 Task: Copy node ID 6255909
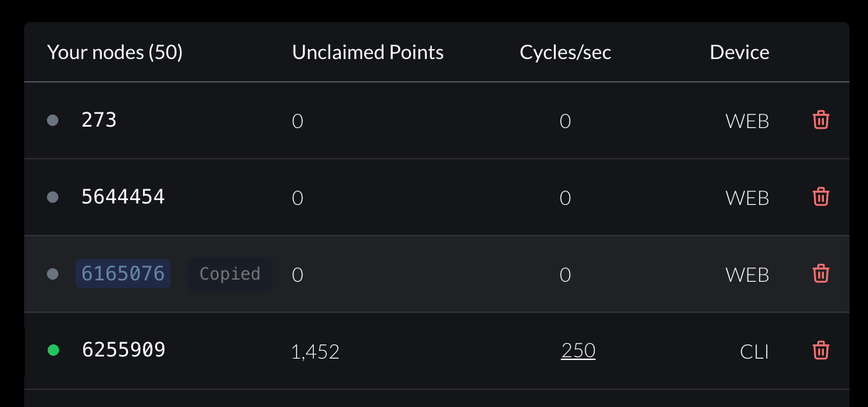[124, 349]
